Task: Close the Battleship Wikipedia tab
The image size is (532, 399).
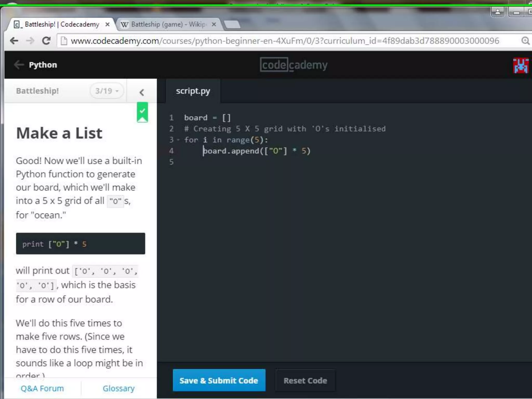Action: (214, 24)
